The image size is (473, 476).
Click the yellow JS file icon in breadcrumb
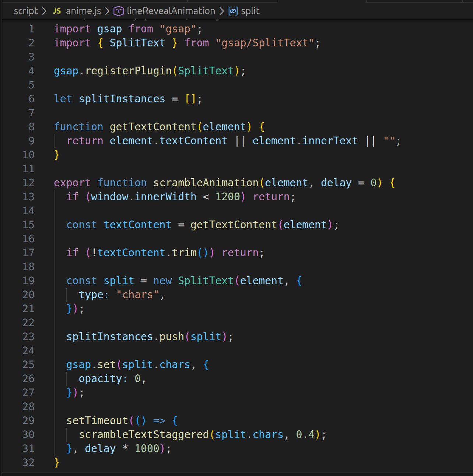[x=57, y=11]
